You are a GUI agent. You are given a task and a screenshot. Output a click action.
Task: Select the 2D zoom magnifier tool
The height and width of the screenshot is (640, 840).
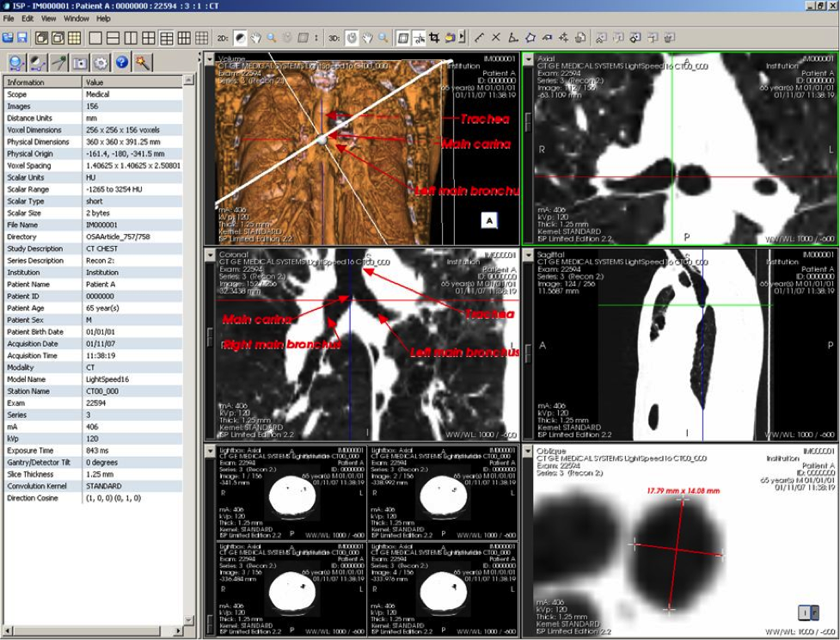[x=272, y=38]
